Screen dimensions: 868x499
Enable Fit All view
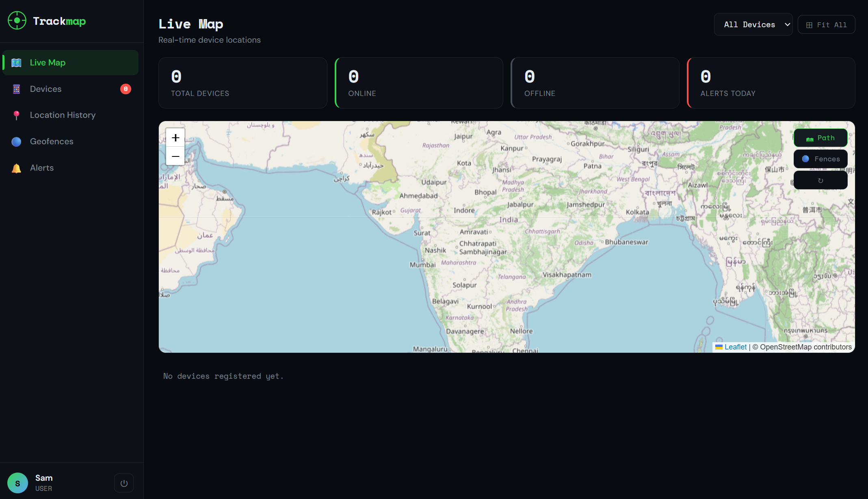826,24
